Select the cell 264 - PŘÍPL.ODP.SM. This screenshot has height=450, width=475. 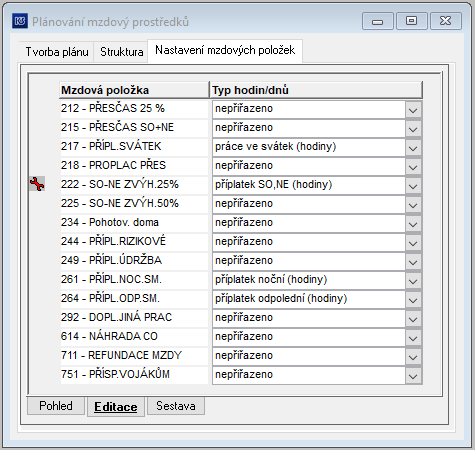[134, 299]
